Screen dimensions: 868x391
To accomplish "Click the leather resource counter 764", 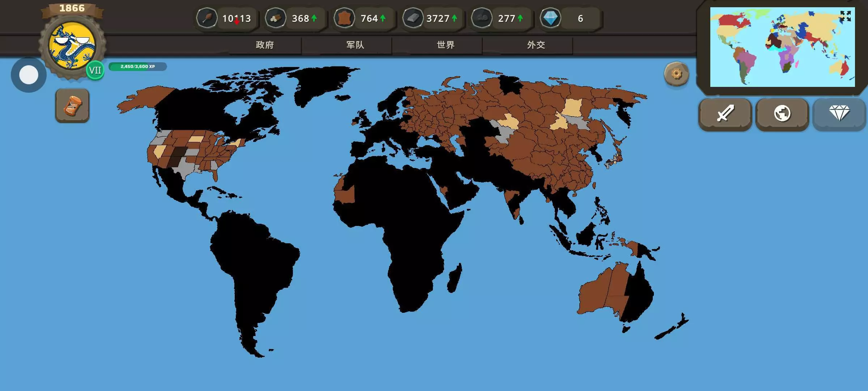I will click(369, 18).
